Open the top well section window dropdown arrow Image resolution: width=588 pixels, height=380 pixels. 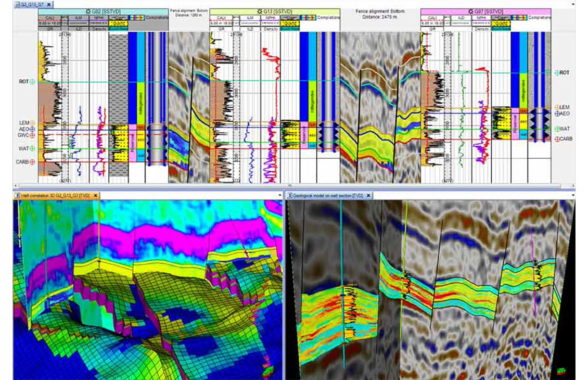pos(573,4)
